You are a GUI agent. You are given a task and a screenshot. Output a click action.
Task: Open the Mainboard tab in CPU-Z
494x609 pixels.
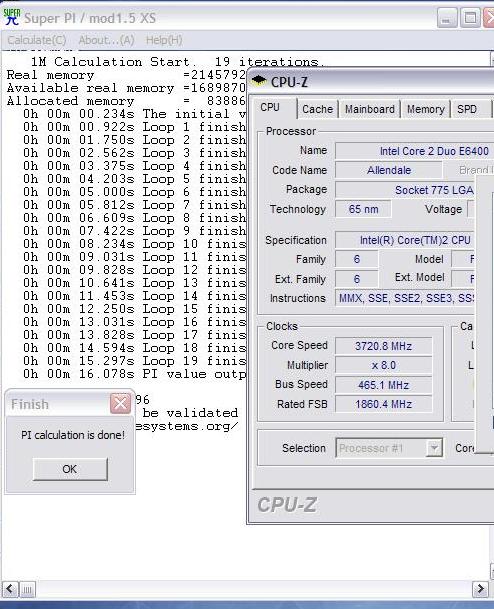(370, 109)
